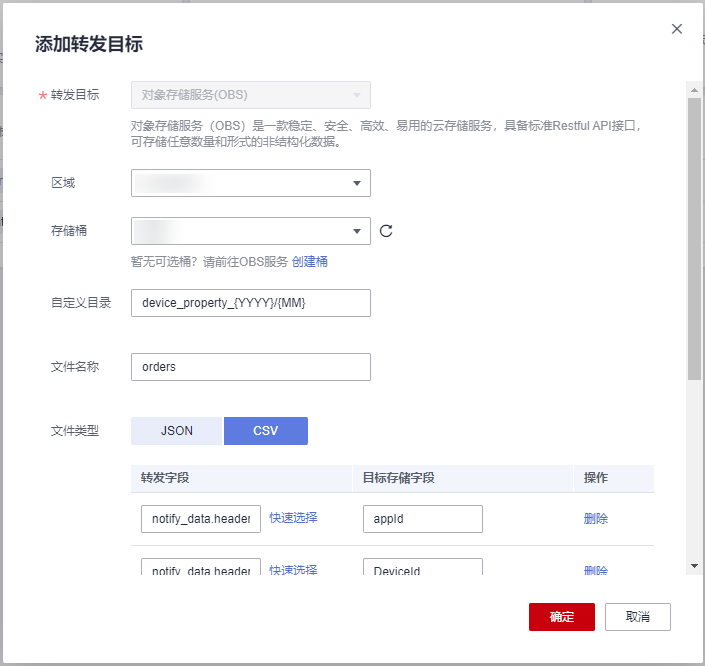Click 快速选择 in the DeviceId row
The image size is (705, 666).
pyautogui.click(x=293, y=569)
